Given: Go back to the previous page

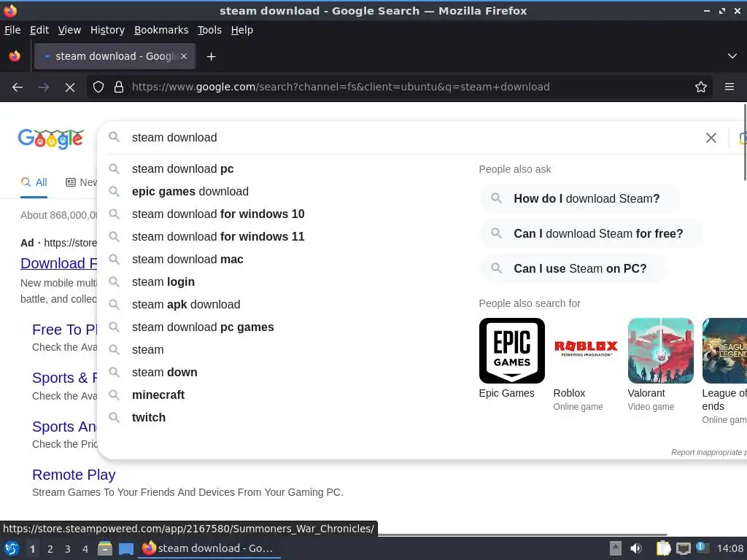Looking at the screenshot, I should pyautogui.click(x=18, y=87).
